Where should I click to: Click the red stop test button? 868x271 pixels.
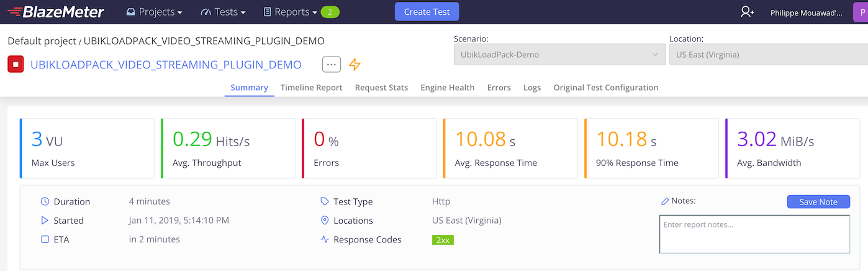coord(16,64)
